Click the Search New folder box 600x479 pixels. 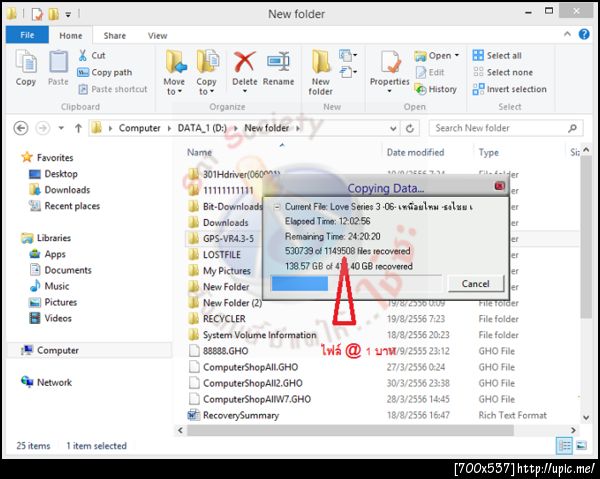[x=506, y=128]
